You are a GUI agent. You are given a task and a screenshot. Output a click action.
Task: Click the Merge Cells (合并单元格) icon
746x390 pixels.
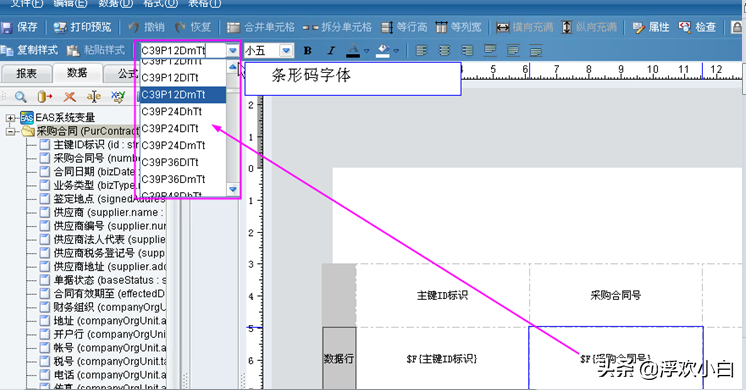click(233, 28)
